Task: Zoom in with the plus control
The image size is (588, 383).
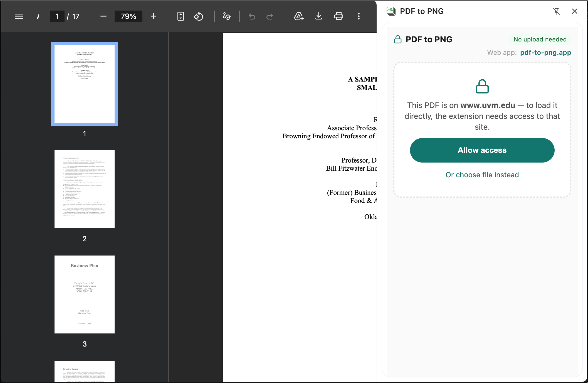Action: point(153,16)
